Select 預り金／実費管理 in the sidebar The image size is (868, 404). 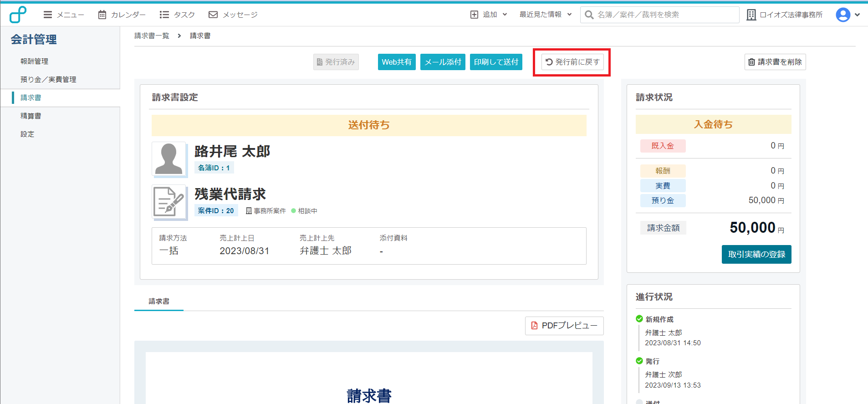coord(48,79)
